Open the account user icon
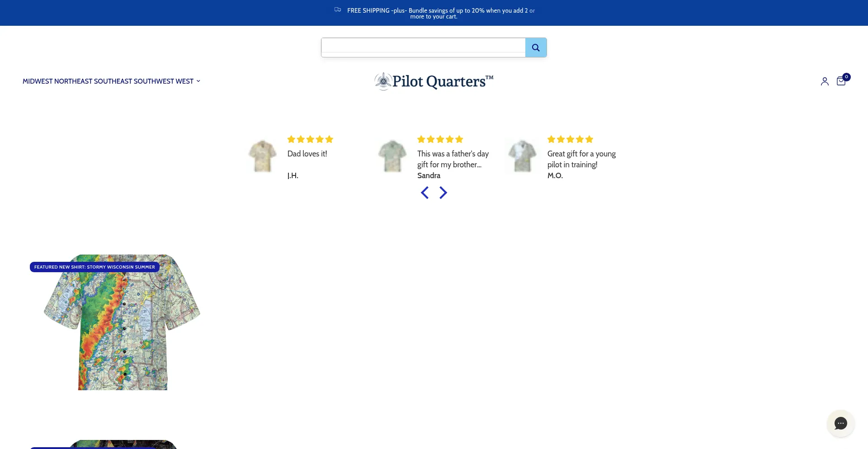The image size is (868, 449). point(825,81)
